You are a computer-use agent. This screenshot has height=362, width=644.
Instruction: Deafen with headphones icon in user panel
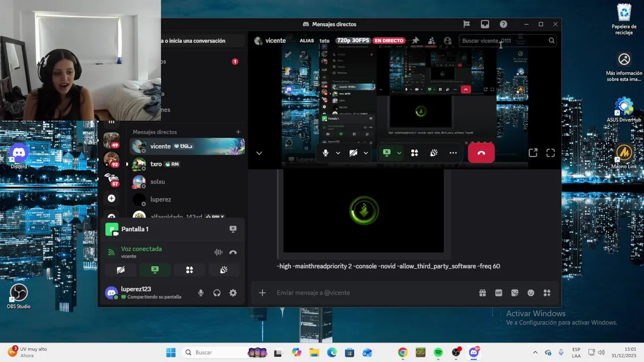pyautogui.click(x=217, y=293)
